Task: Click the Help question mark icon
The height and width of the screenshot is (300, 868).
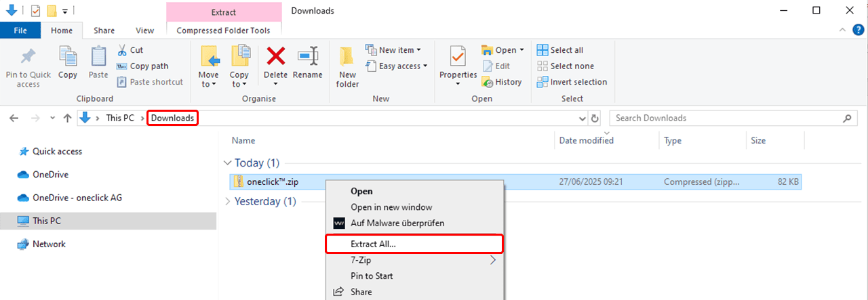Action: click(x=858, y=30)
